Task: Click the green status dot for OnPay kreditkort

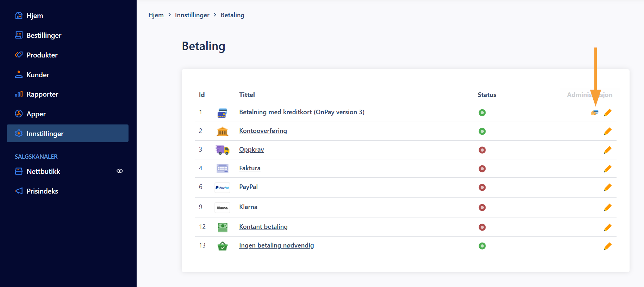Action: click(x=482, y=113)
